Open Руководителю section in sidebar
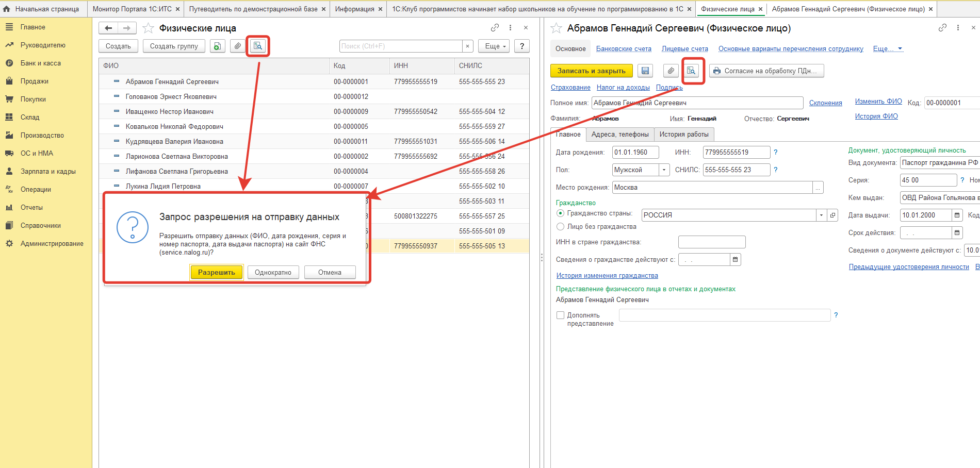 43,45
